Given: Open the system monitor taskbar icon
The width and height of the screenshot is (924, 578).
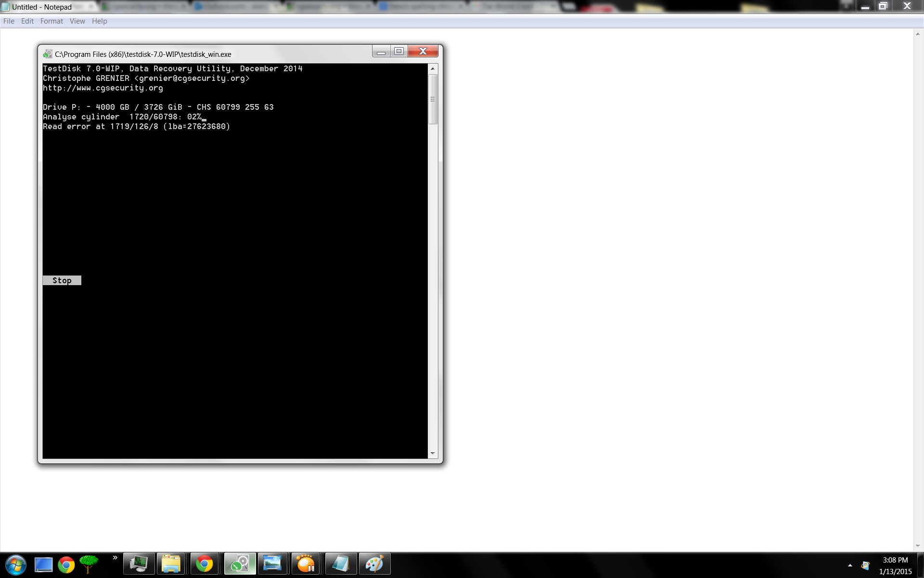Looking at the screenshot, I should click(139, 564).
